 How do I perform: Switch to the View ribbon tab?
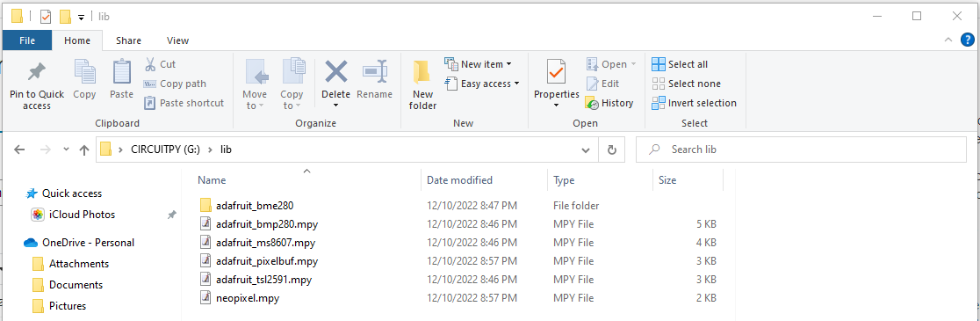point(177,40)
